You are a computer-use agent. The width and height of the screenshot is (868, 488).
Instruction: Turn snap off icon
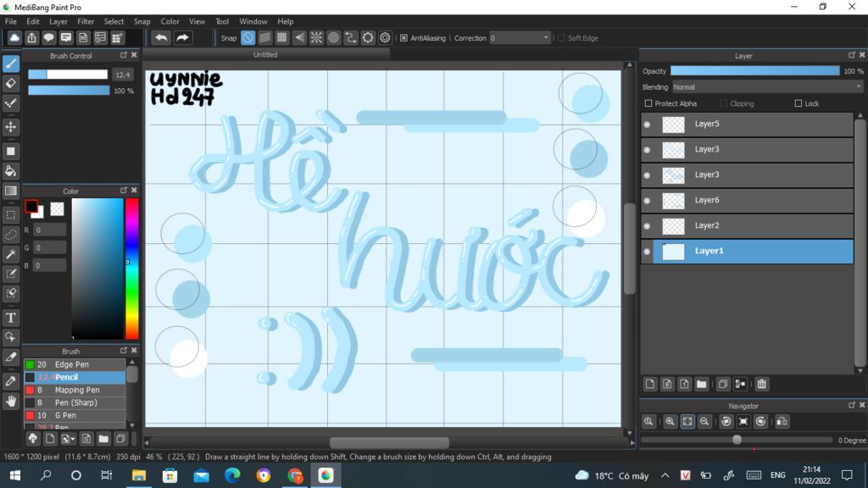click(x=248, y=37)
